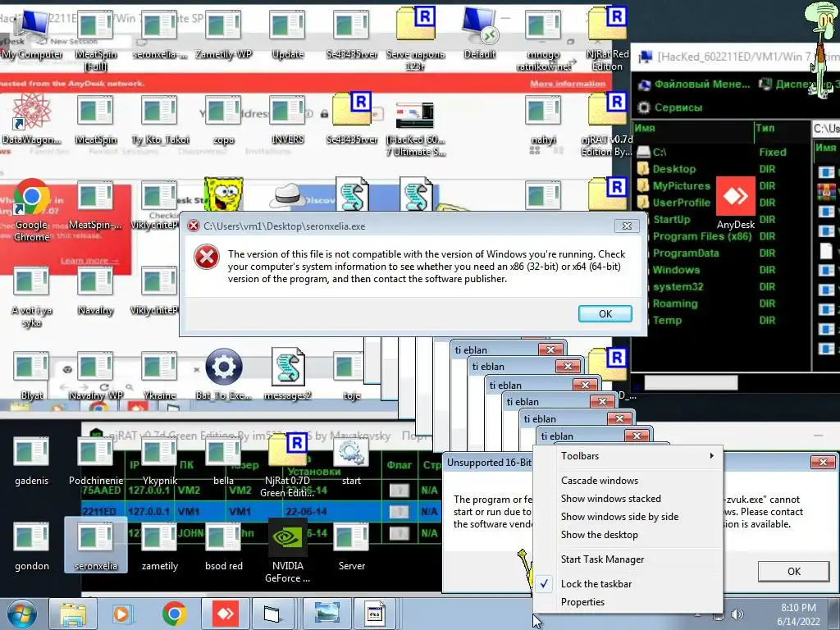840x630 pixels.
Task: Open File Explorer from taskbar
Action: coord(72,614)
